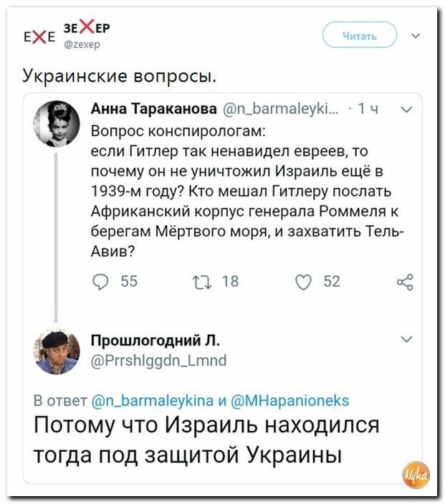This screenshot has width=445, height=504.
Task: Click the @Prrshlggdn_Lmnd handle
Action: click(159, 361)
